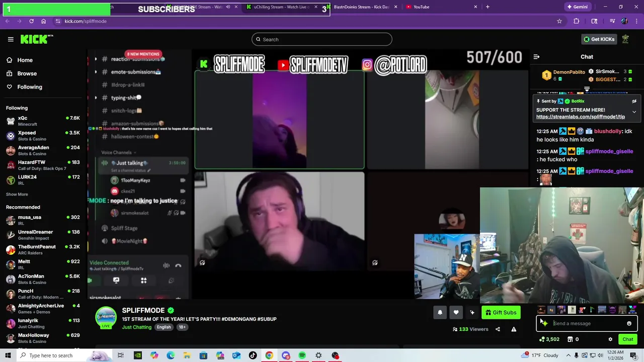Open Following in sidebar
644x362 pixels.
[x=30, y=87]
